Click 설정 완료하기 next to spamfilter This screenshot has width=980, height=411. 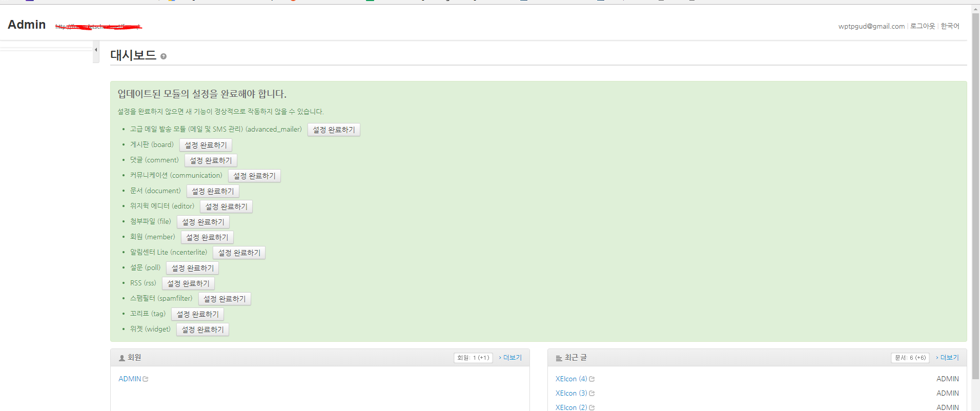click(x=224, y=299)
